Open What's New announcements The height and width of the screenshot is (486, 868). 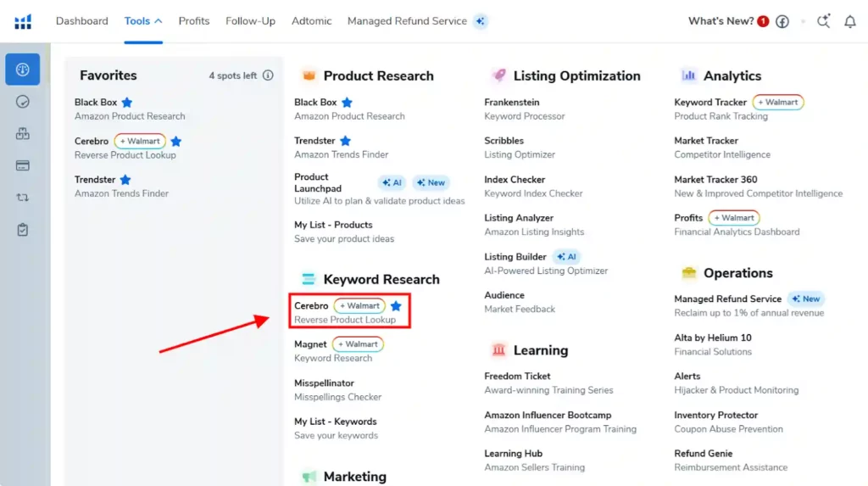(x=721, y=21)
